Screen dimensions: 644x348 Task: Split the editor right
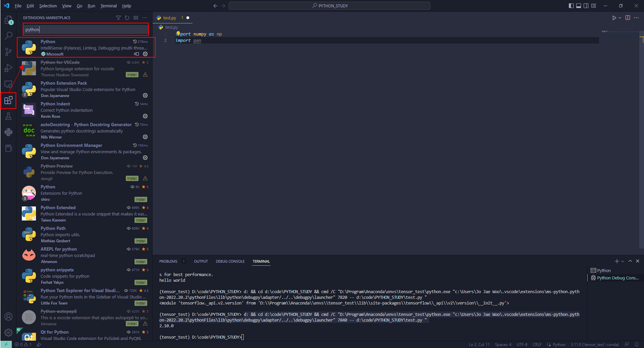pyautogui.click(x=628, y=18)
